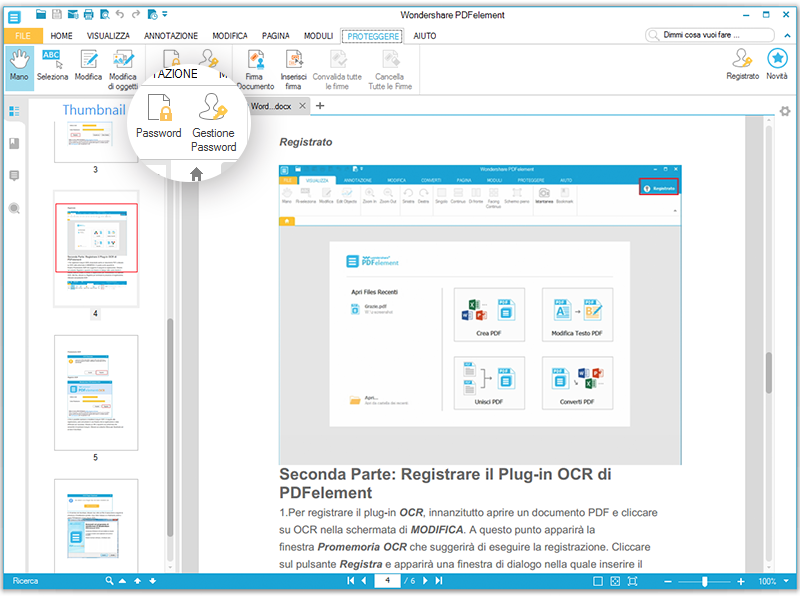Switch to the PAGINA ribbon tab

[x=276, y=36]
